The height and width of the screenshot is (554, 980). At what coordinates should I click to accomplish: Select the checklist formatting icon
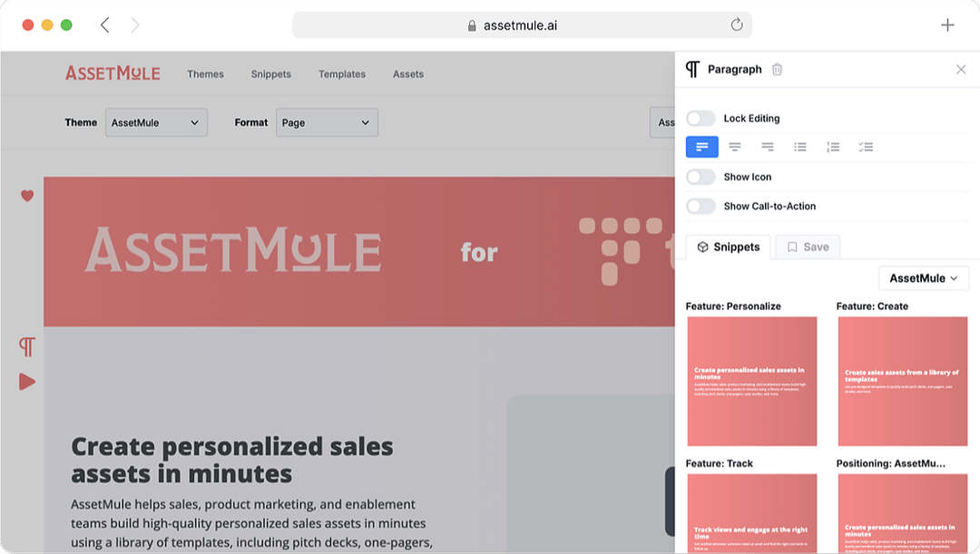(866, 146)
